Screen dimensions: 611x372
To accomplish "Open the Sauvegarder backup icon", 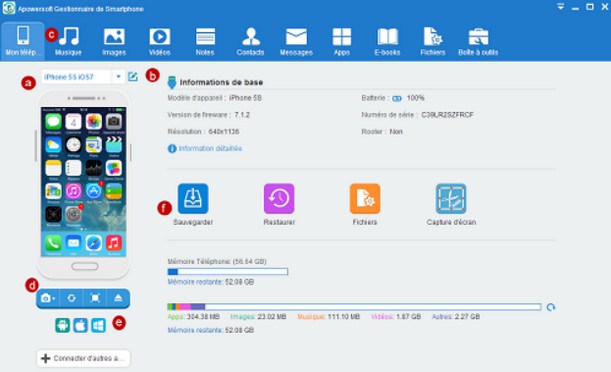I will pos(193,199).
